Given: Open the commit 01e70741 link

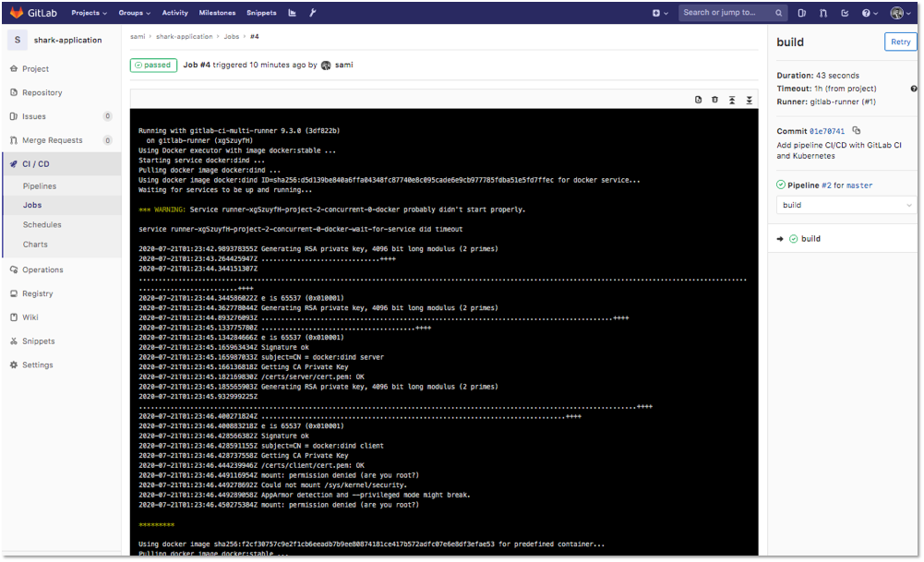Looking at the screenshot, I should coord(827,131).
